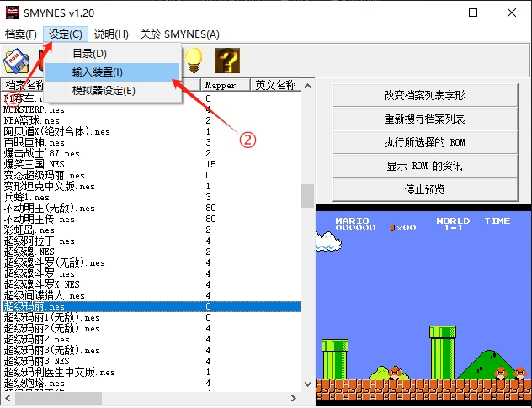Image resolution: width=532 pixels, height=408 pixels.
Task: Click the ROM floppy disk open icon
Action: click(x=16, y=61)
